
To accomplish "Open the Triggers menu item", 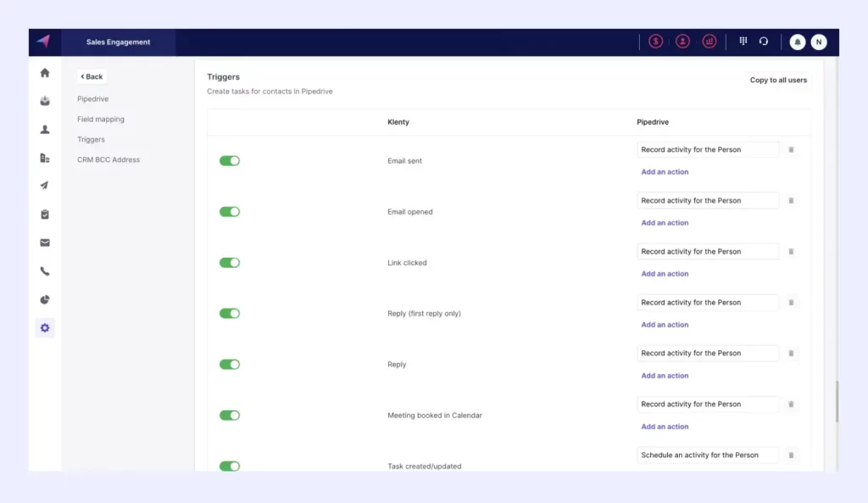I will click(91, 140).
